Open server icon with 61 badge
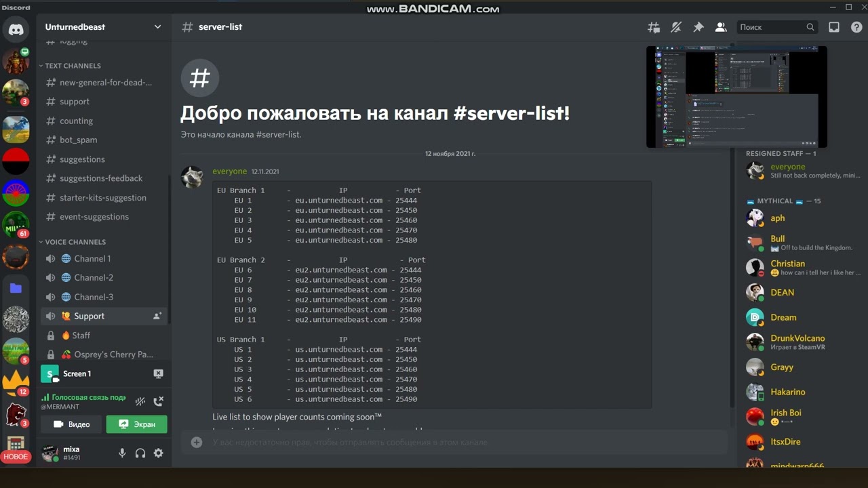Screen dimensions: 868x488 coord(16,225)
